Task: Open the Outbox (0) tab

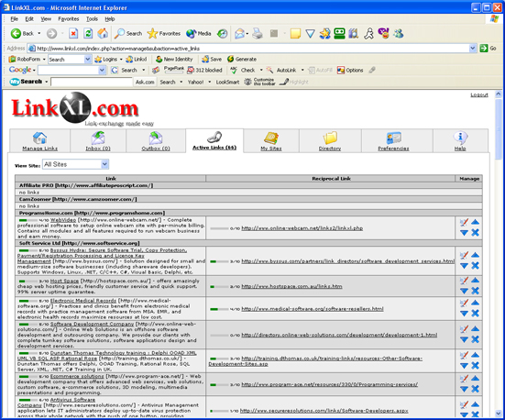Action: (156, 141)
